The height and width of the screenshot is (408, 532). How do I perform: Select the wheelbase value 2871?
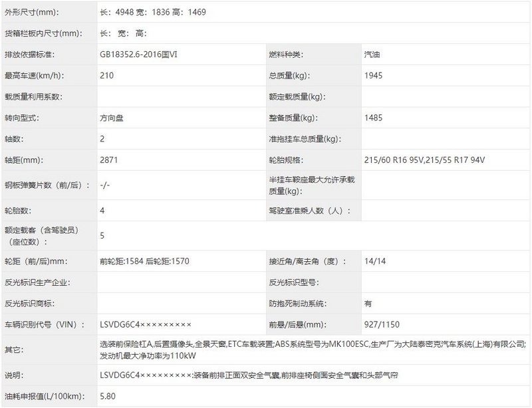[108, 160]
